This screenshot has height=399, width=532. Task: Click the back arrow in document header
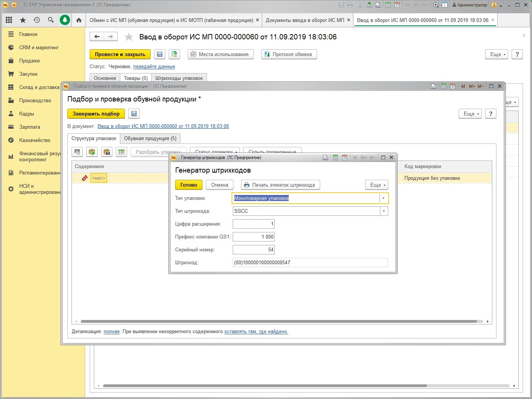coord(97,37)
